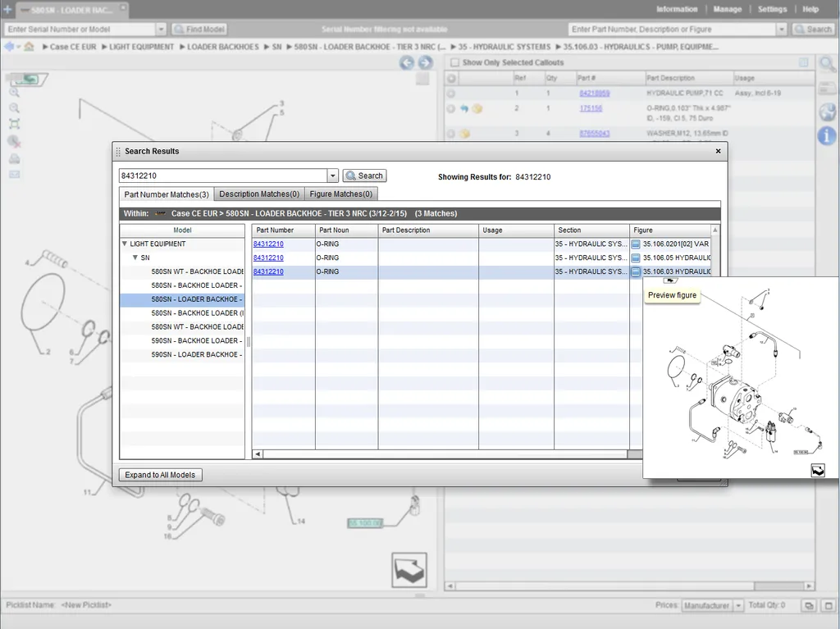Open the Serial Number or Model dropdown
840x629 pixels.
(161, 30)
